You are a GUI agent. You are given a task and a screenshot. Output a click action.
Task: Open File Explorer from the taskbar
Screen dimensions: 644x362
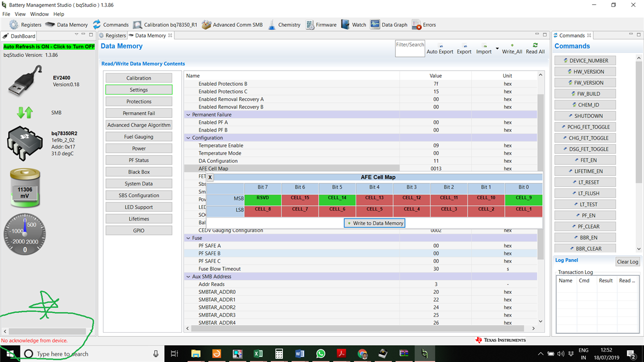195,354
